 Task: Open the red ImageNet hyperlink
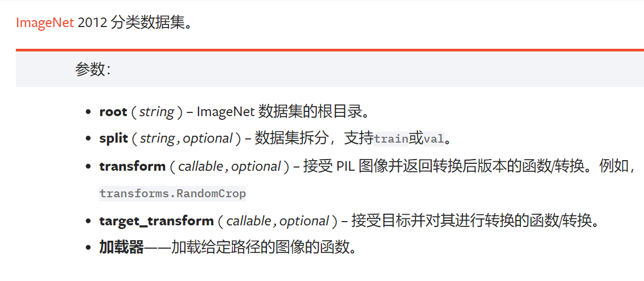(45, 23)
